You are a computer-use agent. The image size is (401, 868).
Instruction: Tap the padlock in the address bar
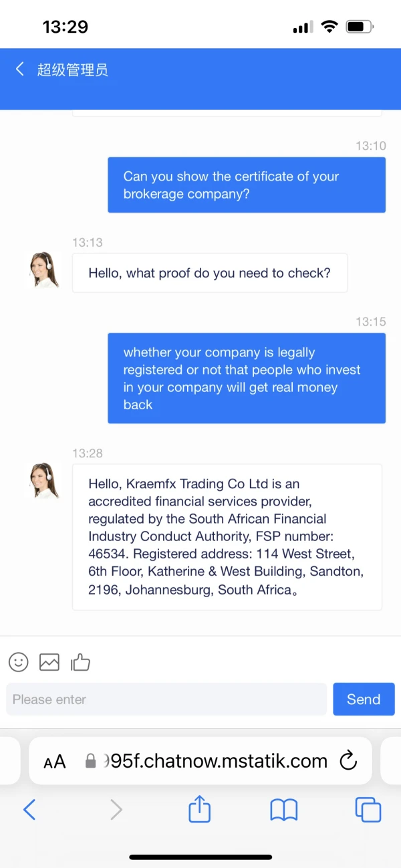91,761
